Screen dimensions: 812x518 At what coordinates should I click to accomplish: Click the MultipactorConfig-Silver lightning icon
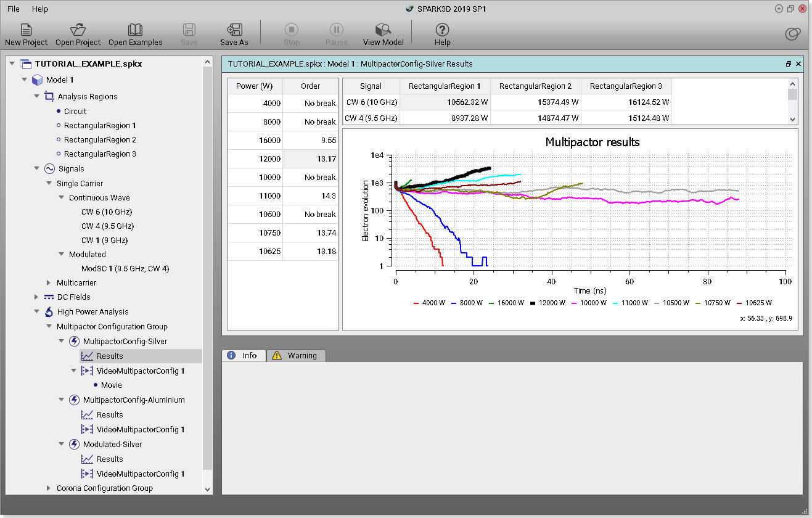(x=75, y=341)
